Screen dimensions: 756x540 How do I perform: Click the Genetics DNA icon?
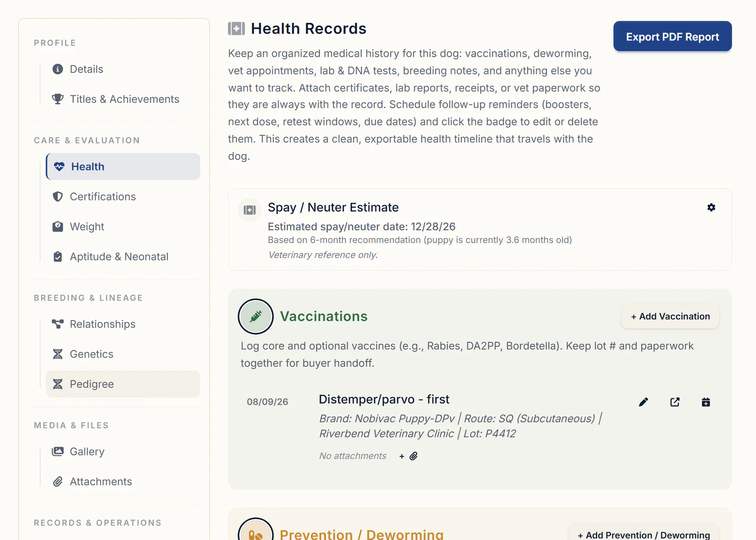58,354
